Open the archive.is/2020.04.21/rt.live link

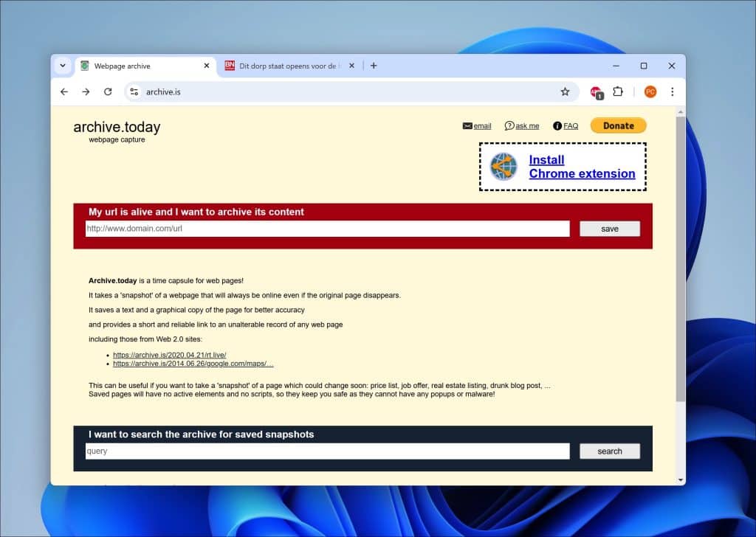169,355
